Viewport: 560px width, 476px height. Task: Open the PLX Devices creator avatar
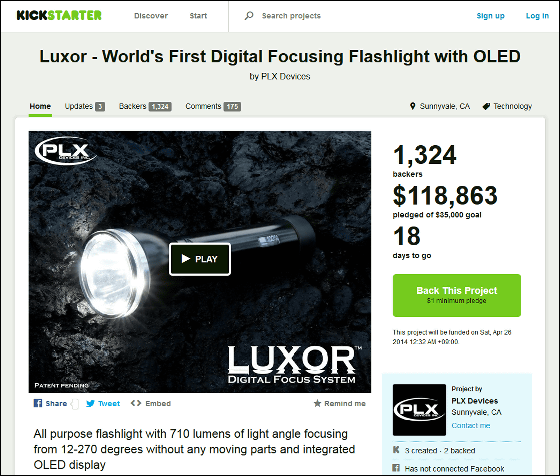click(419, 410)
